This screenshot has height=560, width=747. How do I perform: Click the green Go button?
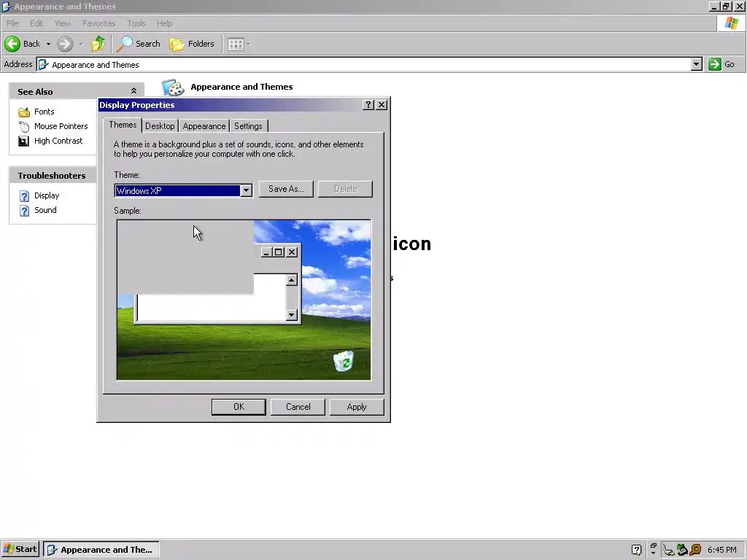[721, 64]
